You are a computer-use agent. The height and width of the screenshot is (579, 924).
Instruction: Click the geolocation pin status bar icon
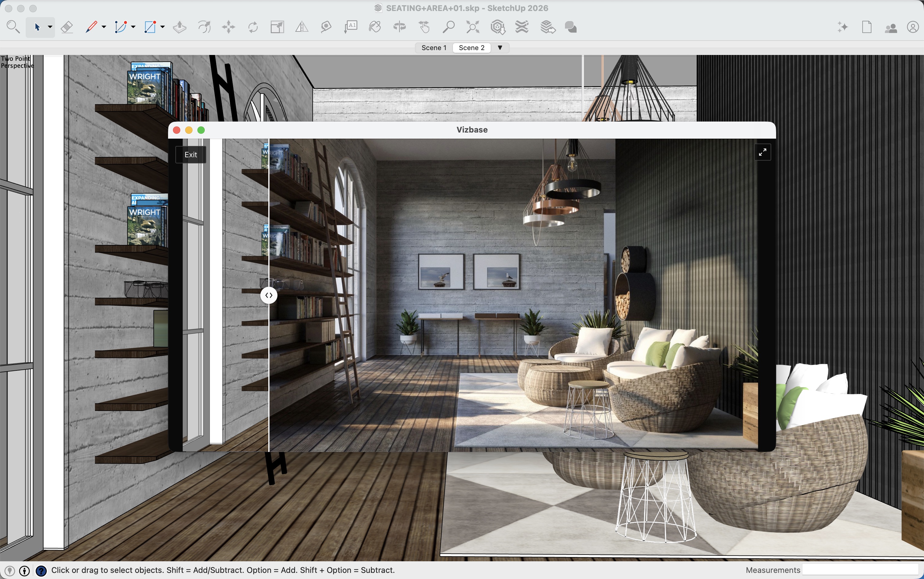10,571
